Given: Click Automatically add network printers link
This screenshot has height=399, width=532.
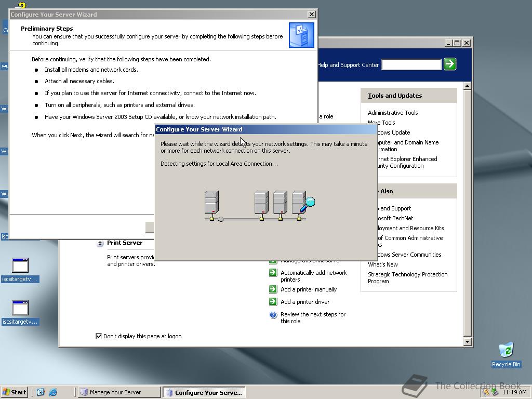Looking at the screenshot, I should click(313, 276).
